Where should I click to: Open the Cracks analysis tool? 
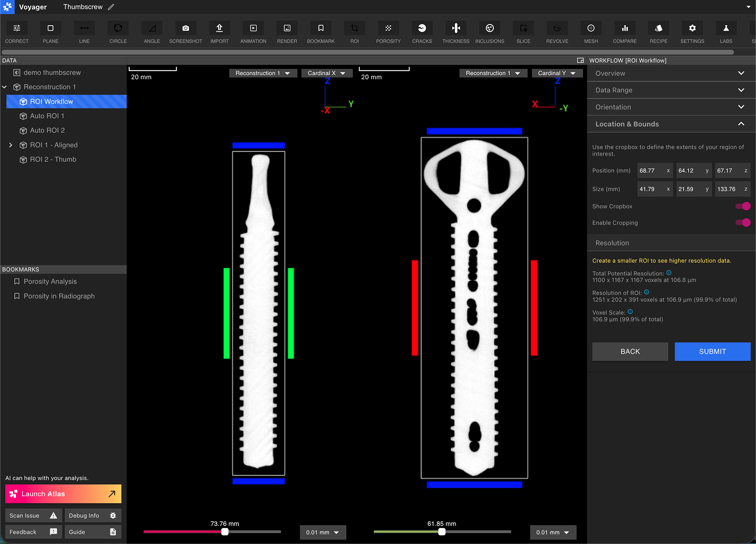click(x=422, y=32)
